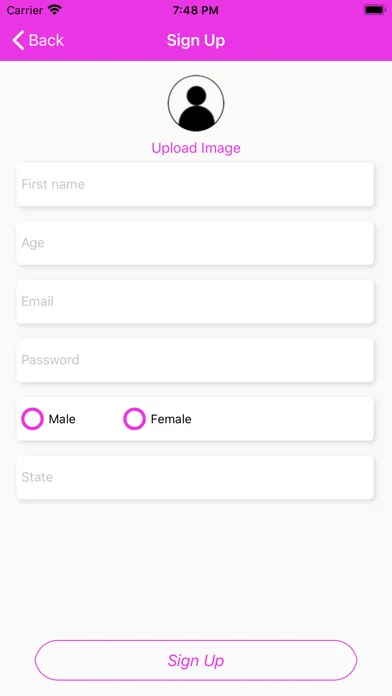Focus the First name field
Screen dimensions: 392x696
(x=195, y=184)
